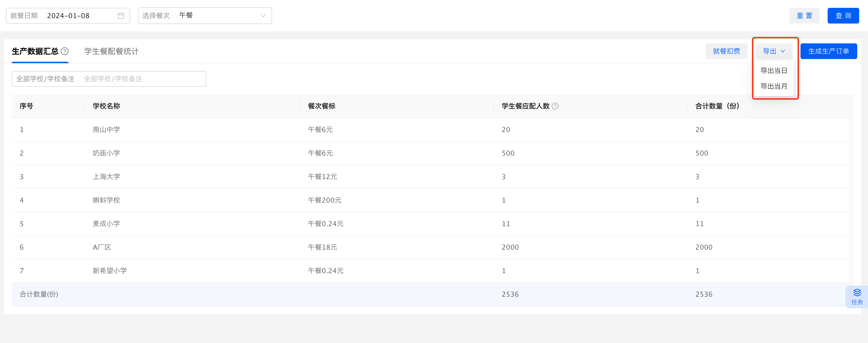Viewport: 868px width, 343px height.
Task: Click 午餐200元 in 蝌蚪学校 row
Action: click(x=324, y=200)
